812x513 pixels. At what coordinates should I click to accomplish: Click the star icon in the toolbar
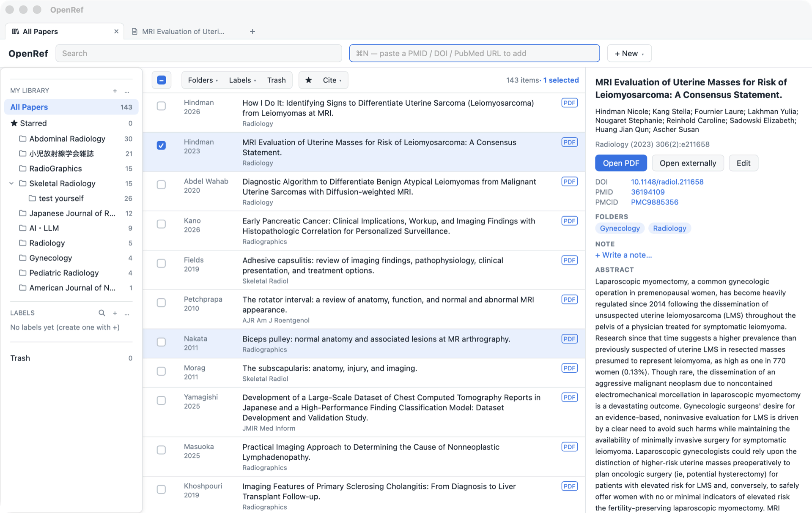click(x=309, y=80)
